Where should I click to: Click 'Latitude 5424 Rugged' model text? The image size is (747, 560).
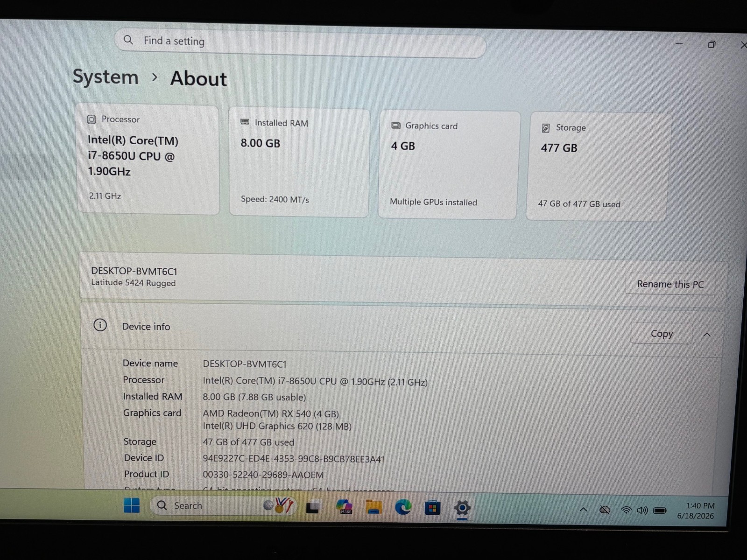click(x=134, y=283)
